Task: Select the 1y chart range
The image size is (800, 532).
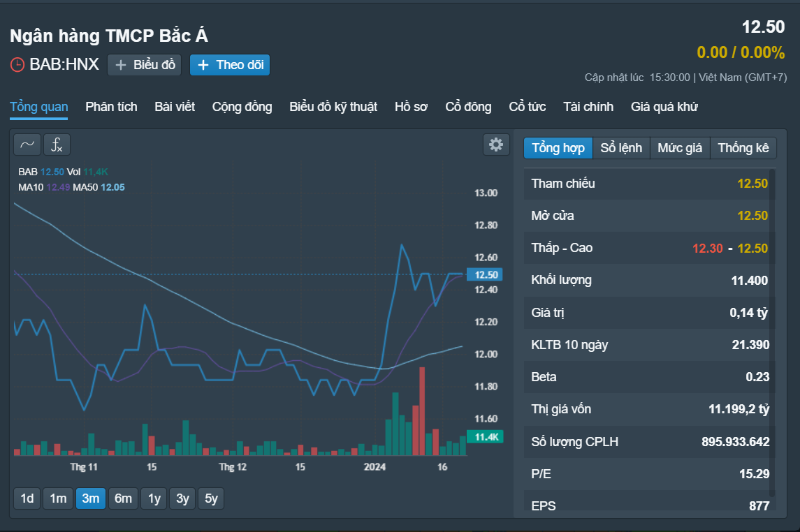Action: point(154,498)
